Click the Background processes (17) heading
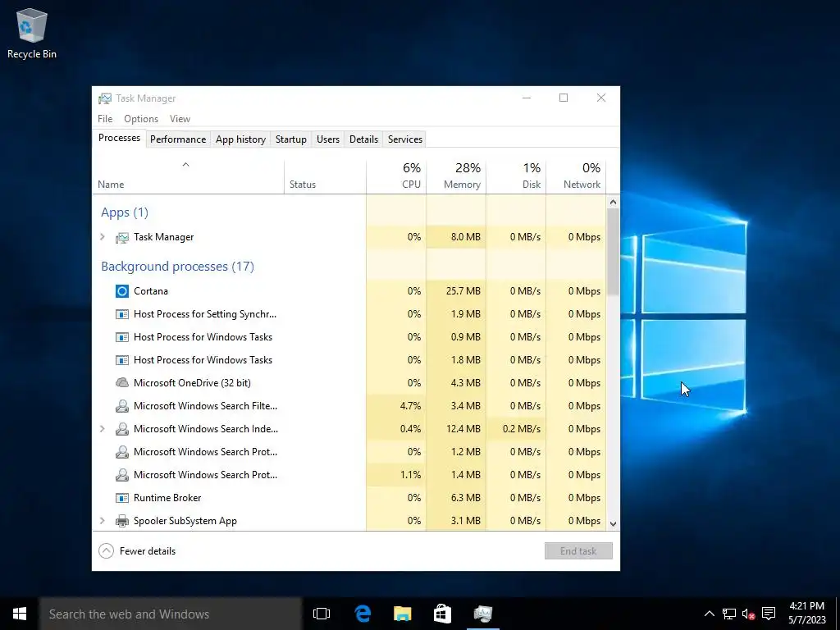The height and width of the screenshot is (630, 840). 177,267
